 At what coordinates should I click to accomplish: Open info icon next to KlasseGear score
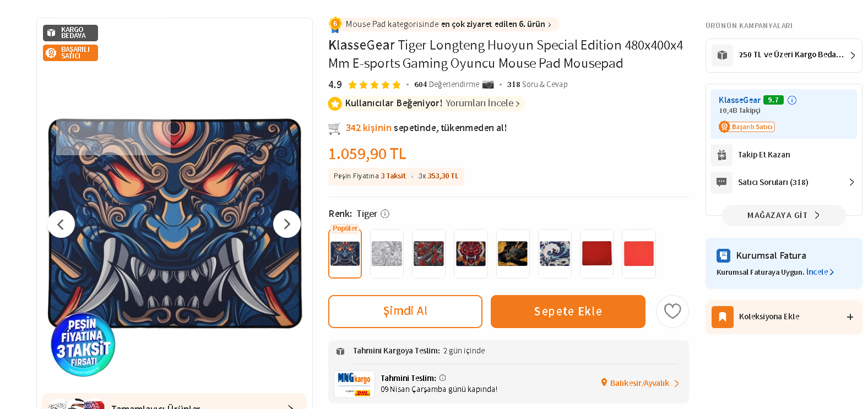click(x=792, y=100)
